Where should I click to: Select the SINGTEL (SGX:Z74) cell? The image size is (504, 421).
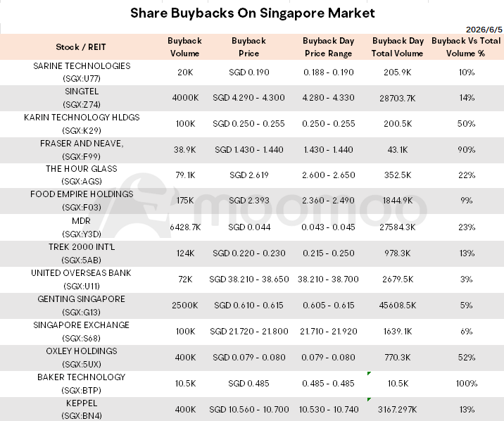82,98
